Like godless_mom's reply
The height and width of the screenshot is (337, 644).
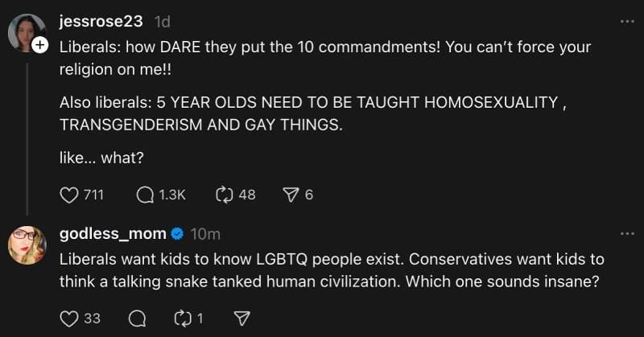[70, 319]
